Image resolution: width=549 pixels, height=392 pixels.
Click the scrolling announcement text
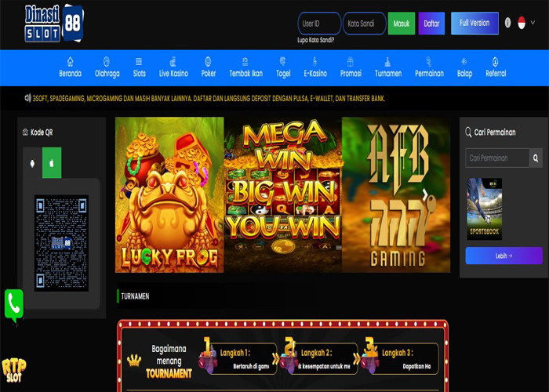click(209, 99)
